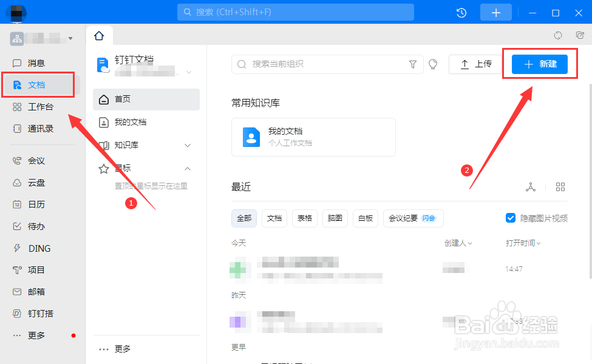Image resolution: width=592 pixels, height=364 pixels.
Task: Filter recent files by 表格
Action: tap(305, 218)
